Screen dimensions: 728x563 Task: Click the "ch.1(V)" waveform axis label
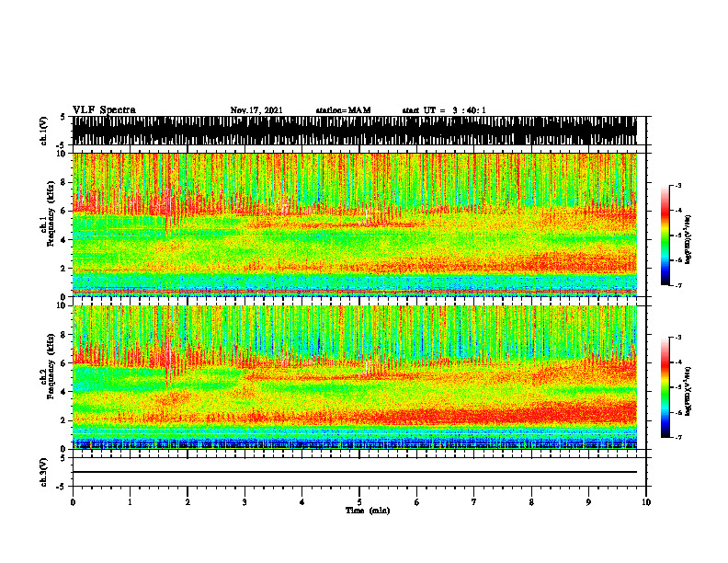click(x=44, y=131)
